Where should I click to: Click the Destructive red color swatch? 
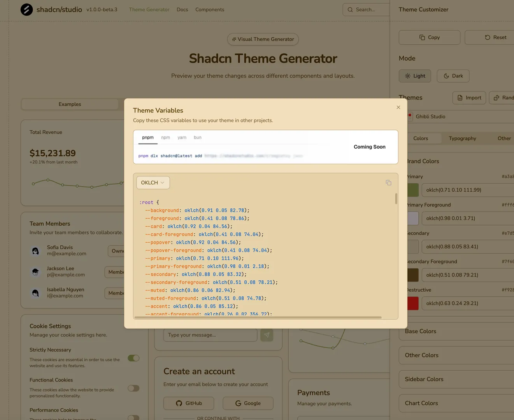tap(413, 303)
